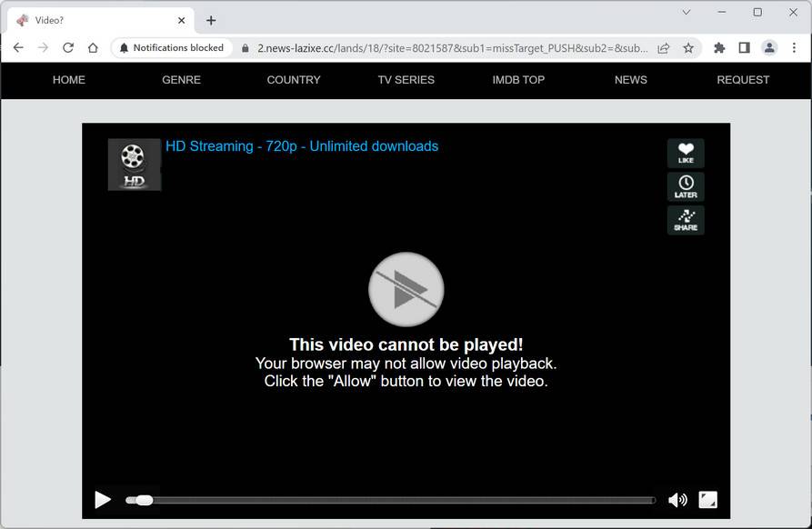This screenshot has width=812, height=529.
Task: Click 'Your browser may not allow video playback.'
Action: 406,364
